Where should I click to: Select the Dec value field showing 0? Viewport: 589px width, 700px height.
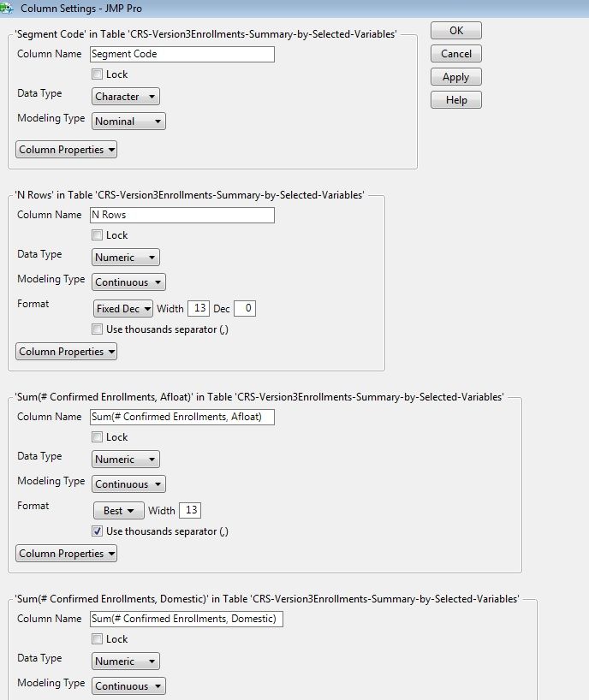[243, 308]
